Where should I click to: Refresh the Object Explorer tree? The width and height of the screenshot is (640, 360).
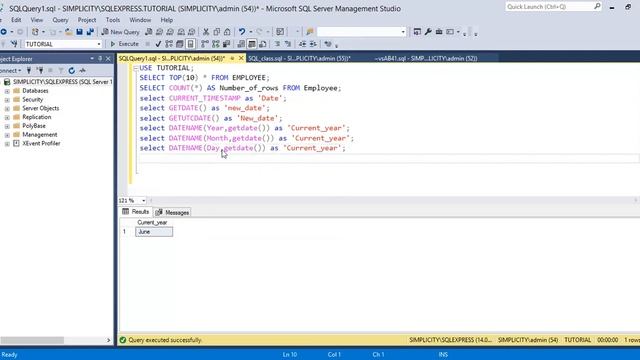[x=71, y=71]
